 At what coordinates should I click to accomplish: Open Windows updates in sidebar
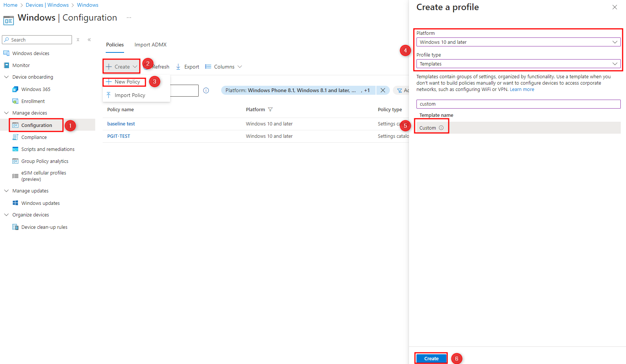pos(40,203)
